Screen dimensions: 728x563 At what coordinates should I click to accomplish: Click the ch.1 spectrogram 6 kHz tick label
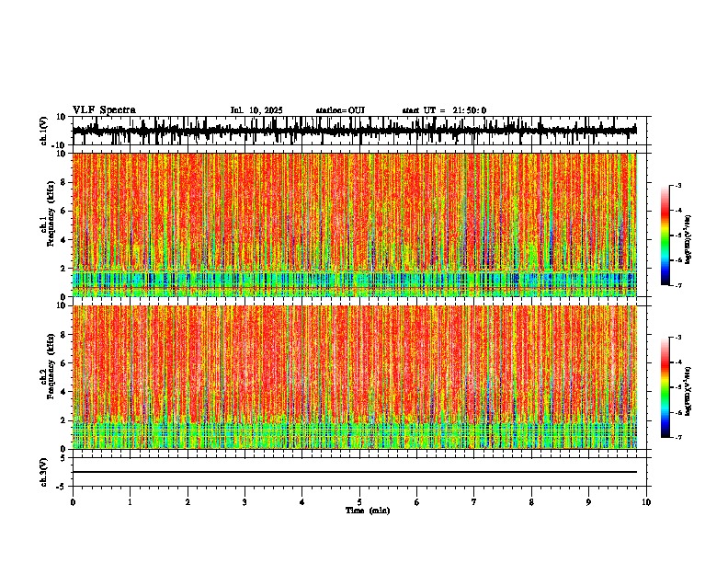[x=63, y=212]
